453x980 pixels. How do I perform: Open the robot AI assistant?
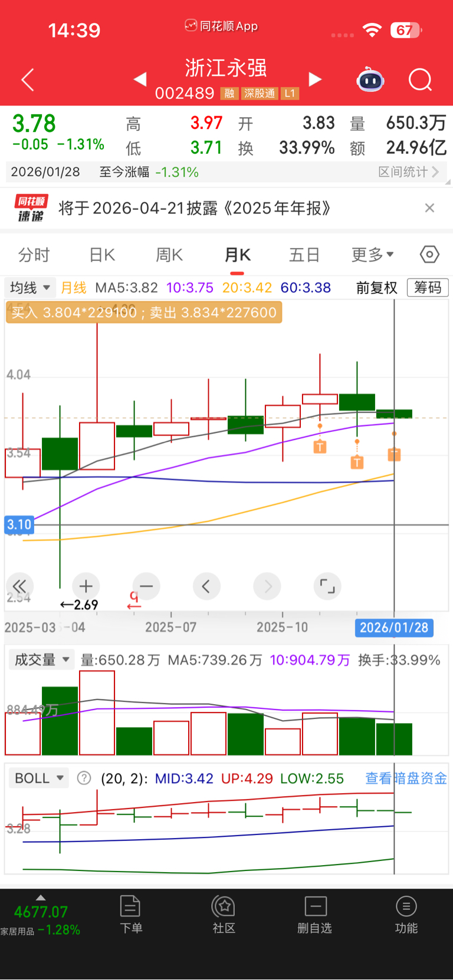tap(370, 80)
